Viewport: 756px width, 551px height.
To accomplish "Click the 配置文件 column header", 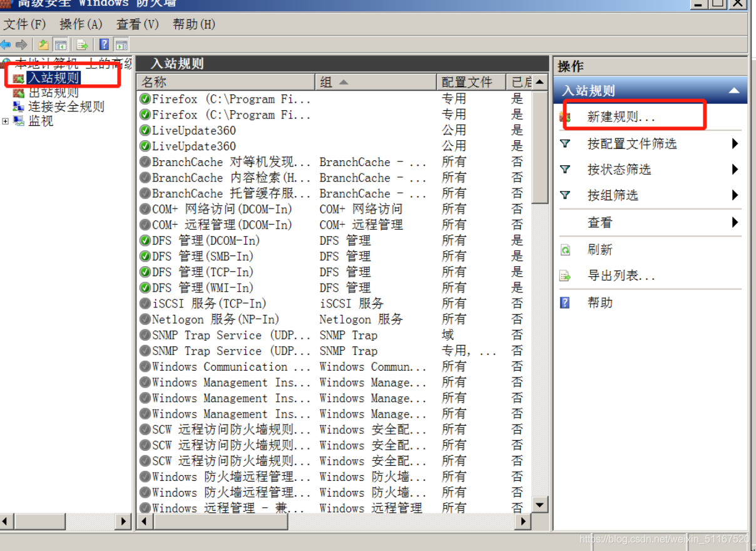I will pyautogui.click(x=472, y=82).
